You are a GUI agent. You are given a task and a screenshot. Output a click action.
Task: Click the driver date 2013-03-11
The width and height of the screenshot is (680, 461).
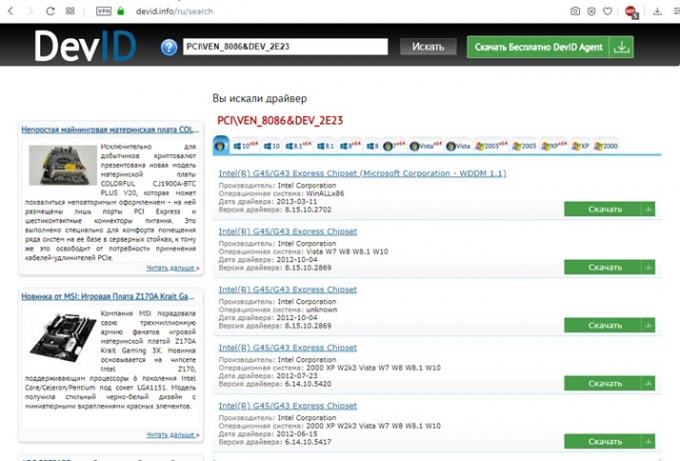pyautogui.click(x=297, y=202)
